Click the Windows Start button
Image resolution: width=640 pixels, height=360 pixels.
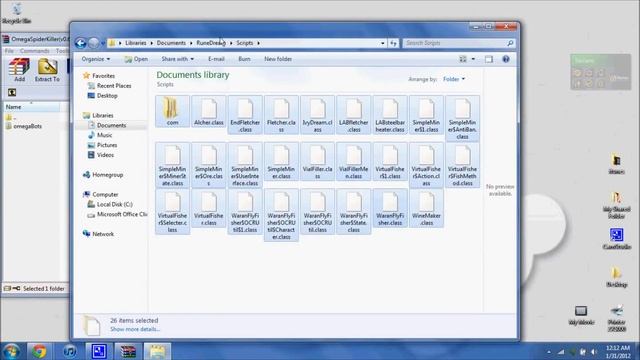click(11, 351)
